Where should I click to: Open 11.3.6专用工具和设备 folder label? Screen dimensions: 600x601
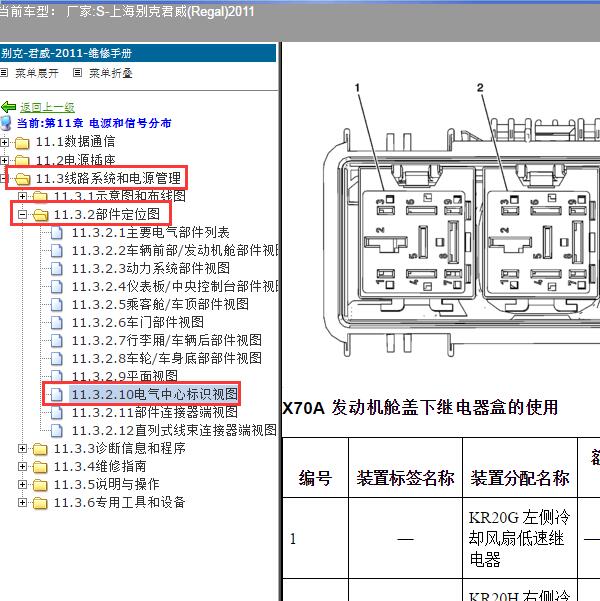tap(120, 502)
